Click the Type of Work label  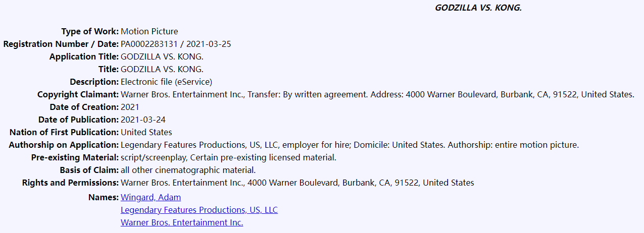(x=90, y=31)
